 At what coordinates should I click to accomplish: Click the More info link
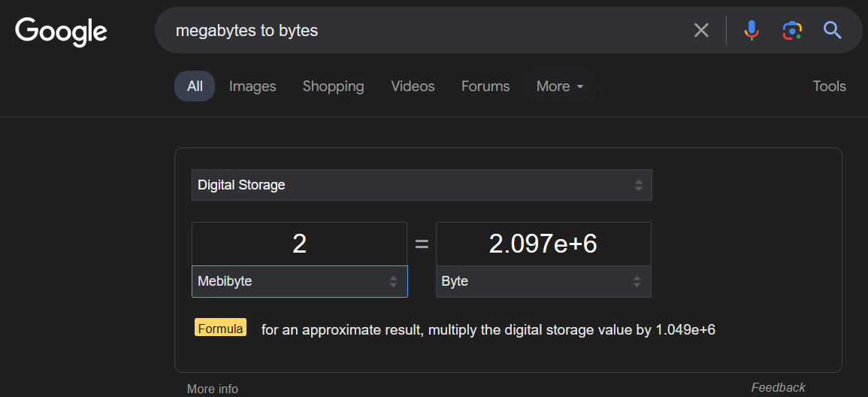click(213, 389)
